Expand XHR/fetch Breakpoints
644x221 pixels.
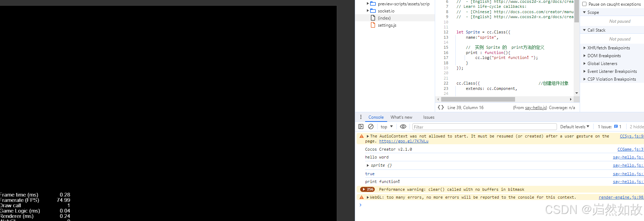[584, 48]
